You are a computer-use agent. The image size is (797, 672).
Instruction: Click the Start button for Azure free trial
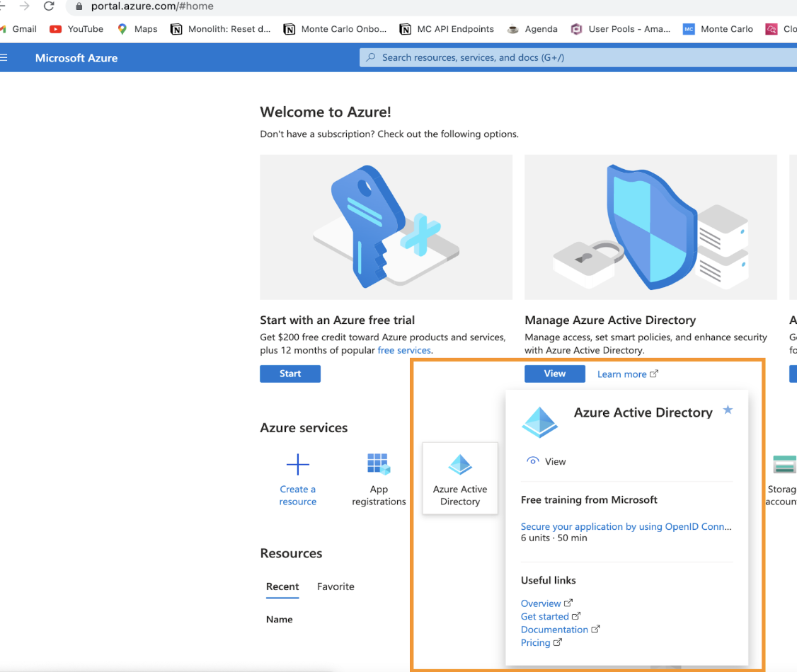(290, 373)
